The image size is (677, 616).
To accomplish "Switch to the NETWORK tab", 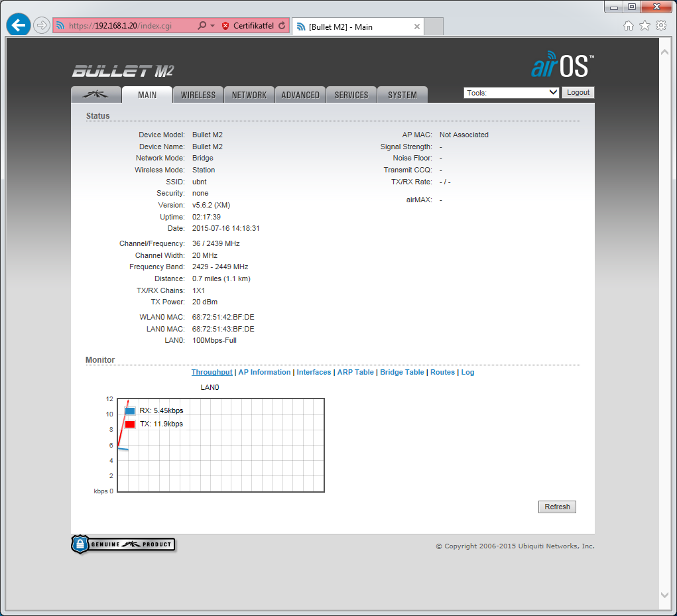I will coord(249,95).
